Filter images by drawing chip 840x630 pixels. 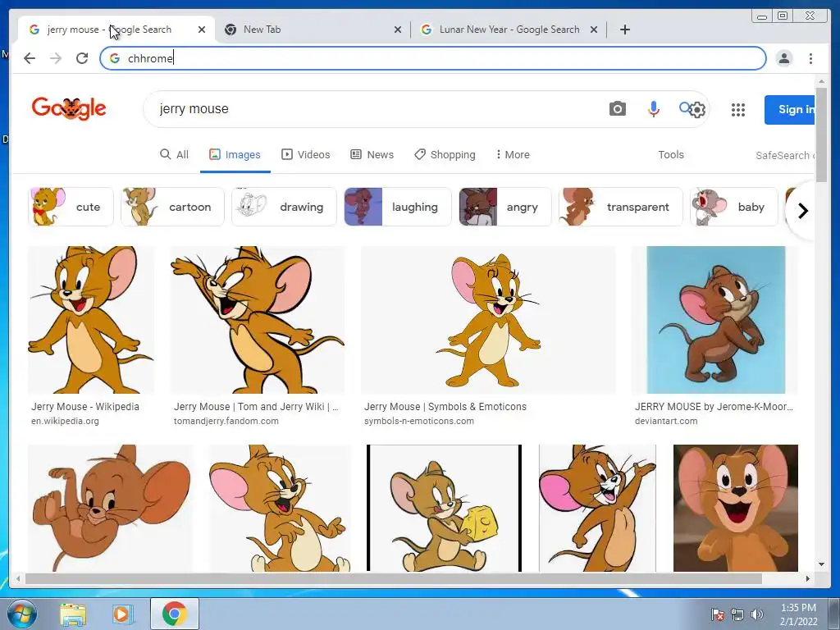click(284, 207)
